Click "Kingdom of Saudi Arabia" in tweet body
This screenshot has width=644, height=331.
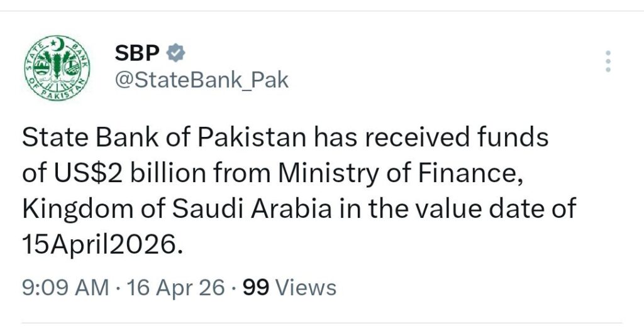[x=177, y=209]
